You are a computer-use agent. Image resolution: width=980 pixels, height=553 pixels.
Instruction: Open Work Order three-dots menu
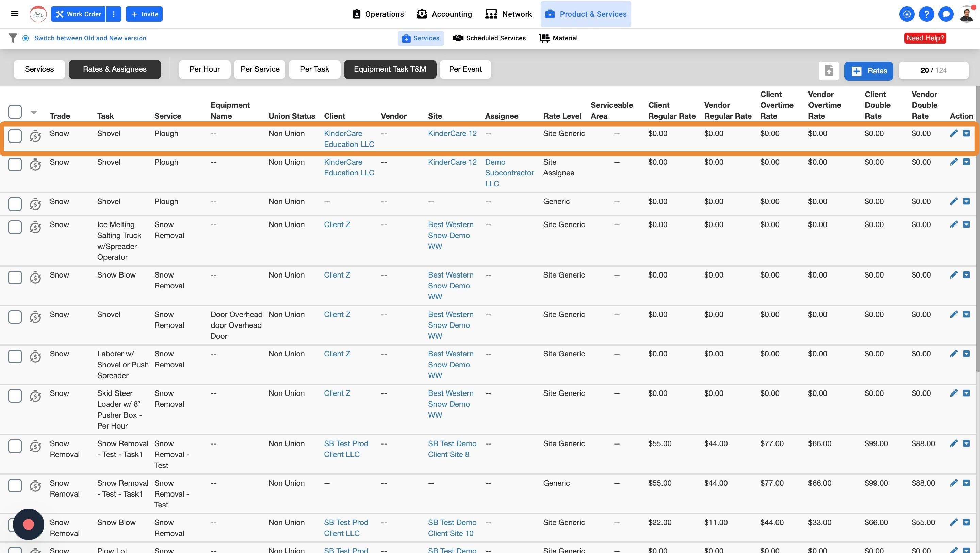point(113,14)
